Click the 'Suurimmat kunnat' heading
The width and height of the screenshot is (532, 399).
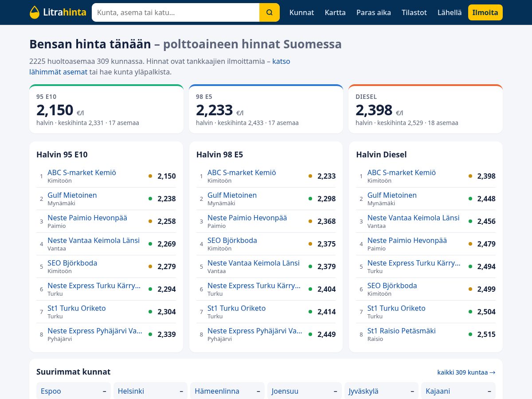74,372
